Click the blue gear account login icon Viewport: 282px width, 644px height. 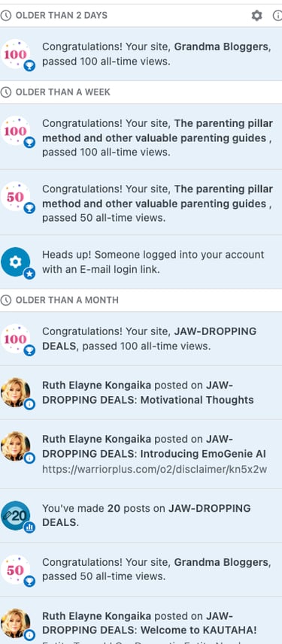pyautogui.click(x=16, y=262)
